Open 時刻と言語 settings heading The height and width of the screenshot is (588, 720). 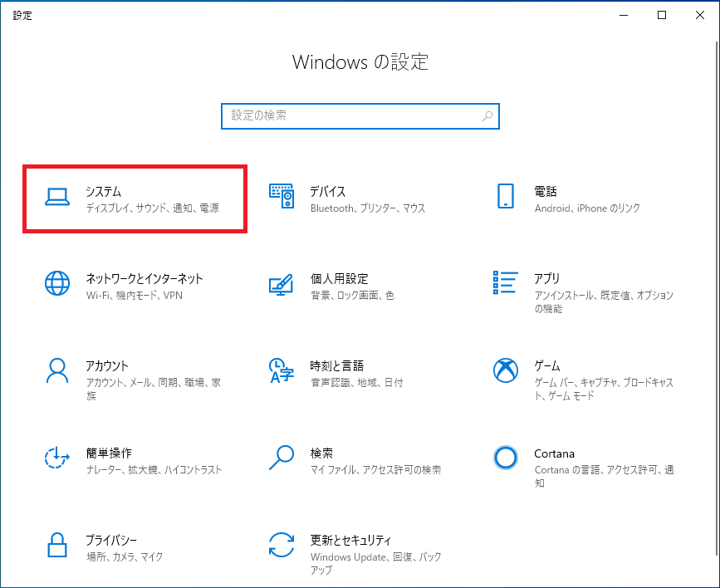point(337,366)
